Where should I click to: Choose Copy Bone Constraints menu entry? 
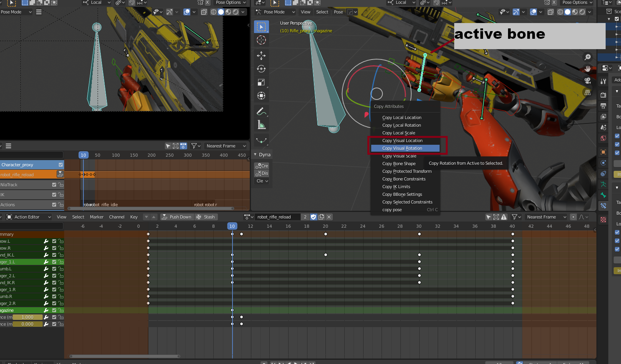pyautogui.click(x=404, y=179)
